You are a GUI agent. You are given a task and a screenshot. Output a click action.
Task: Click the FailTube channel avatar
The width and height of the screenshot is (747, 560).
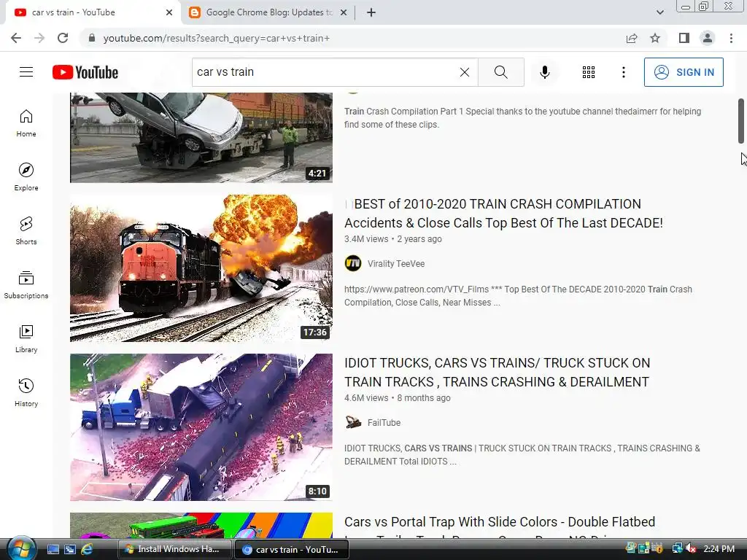point(353,422)
